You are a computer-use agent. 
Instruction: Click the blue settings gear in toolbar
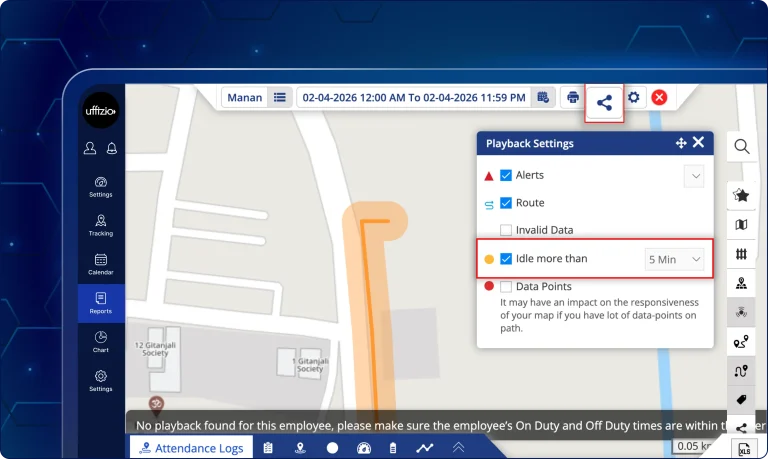pyautogui.click(x=634, y=97)
